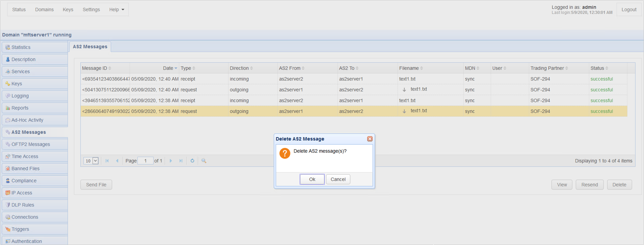Viewport: 644px width, 245px height.
Task: Confirm deletion with Ok button
Action: click(312, 179)
